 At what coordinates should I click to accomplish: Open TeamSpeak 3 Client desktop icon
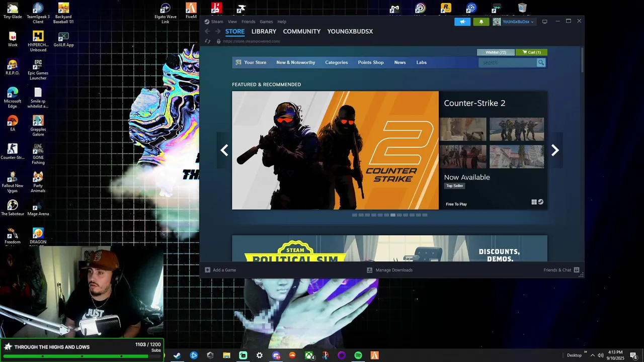(38, 13)
